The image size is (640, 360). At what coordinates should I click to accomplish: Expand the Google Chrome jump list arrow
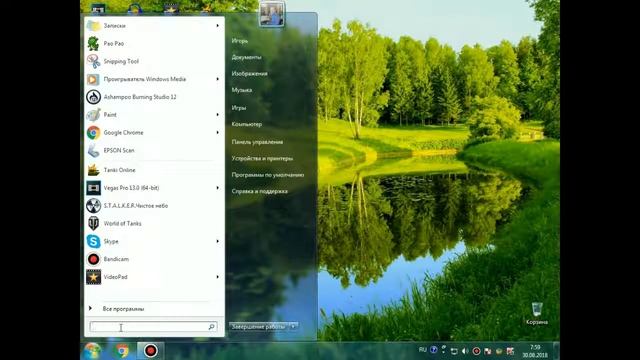218,133
